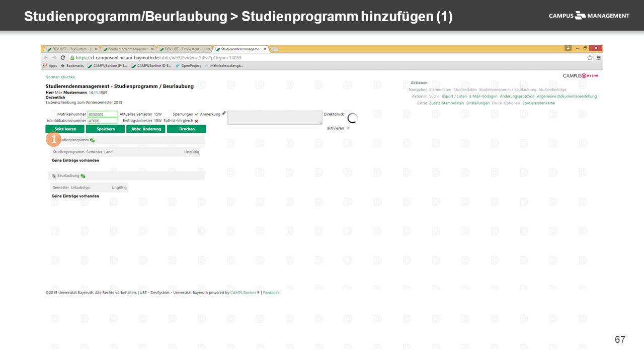The height and width of the screenshot is (362, 644).
Task: Click the browser back arrow
Action: [46, 57]
